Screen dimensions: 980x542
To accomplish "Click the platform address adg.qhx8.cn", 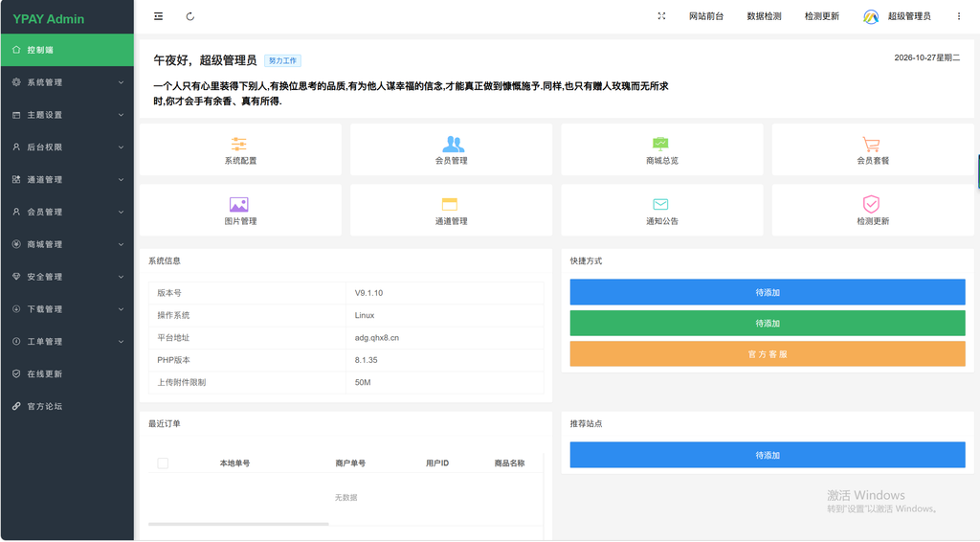I will pyautogui.click(x=377, y=338).
